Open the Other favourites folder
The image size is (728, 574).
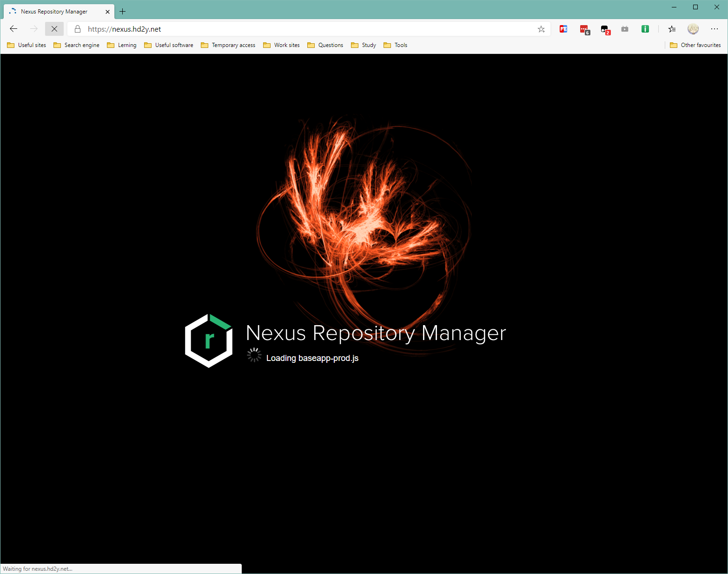tap(695, 45)
